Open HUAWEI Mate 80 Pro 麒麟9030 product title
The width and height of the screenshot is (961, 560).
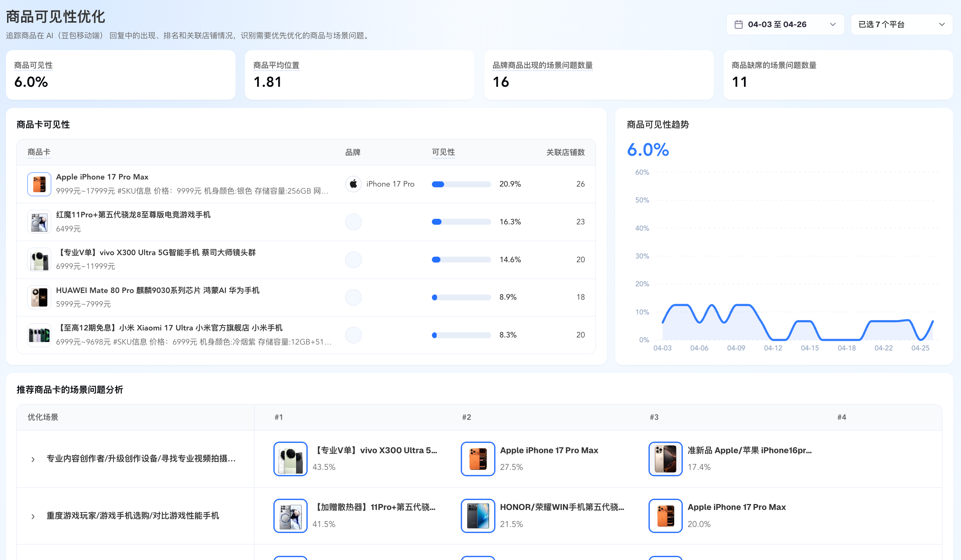[157, 290]
